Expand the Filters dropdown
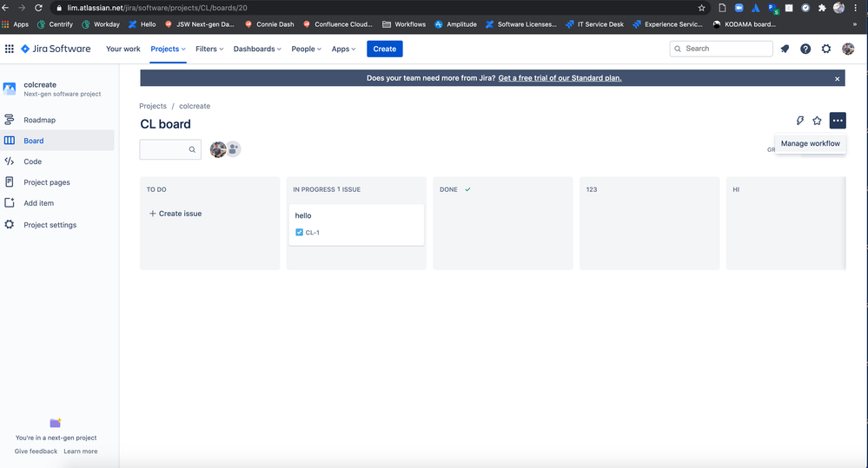 click(x=209, y=49)
